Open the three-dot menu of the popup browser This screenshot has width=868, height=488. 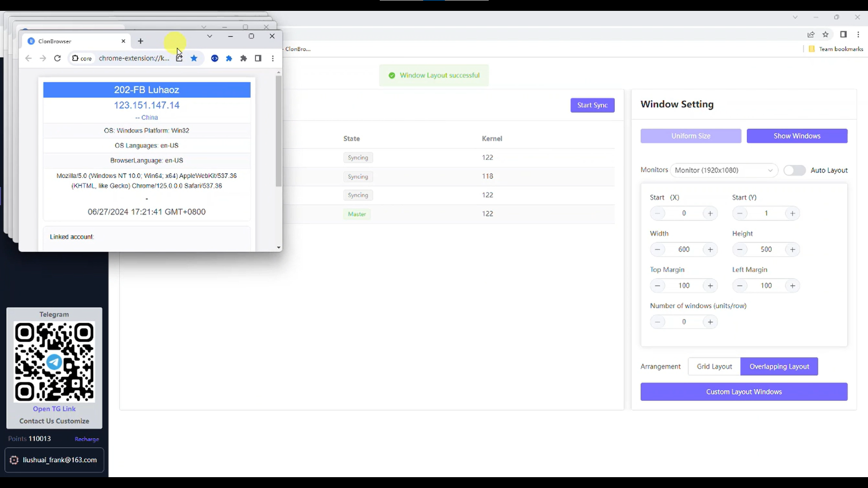coord(273,58)
